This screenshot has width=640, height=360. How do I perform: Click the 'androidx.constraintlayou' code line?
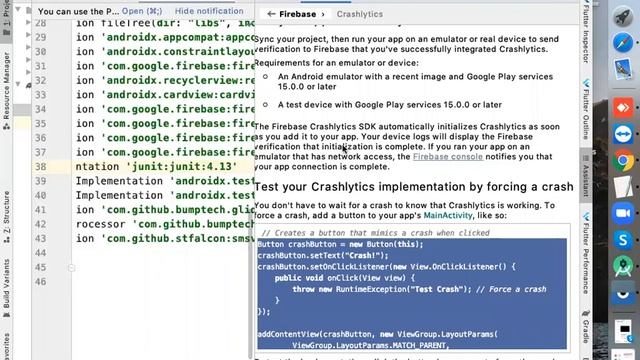[x=165, y=51]
